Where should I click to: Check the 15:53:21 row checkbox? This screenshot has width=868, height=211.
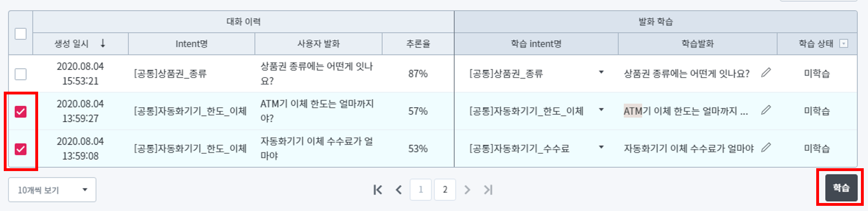pos(21,74)
